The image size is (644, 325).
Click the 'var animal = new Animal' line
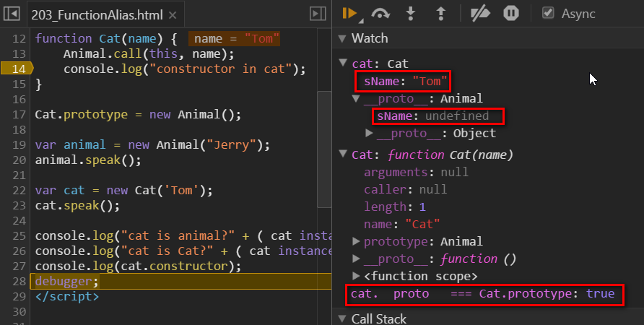pos(152,144)
